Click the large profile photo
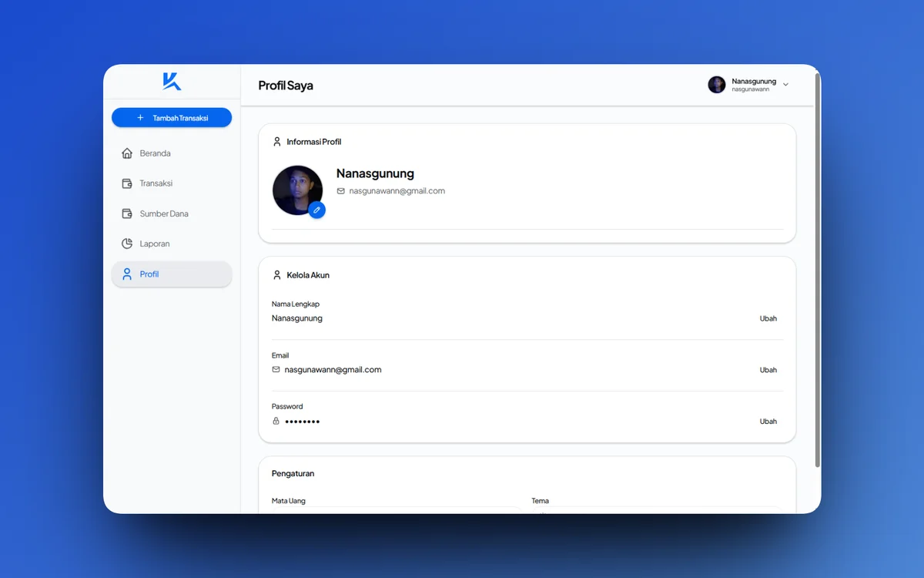 [x=297, y=190]
